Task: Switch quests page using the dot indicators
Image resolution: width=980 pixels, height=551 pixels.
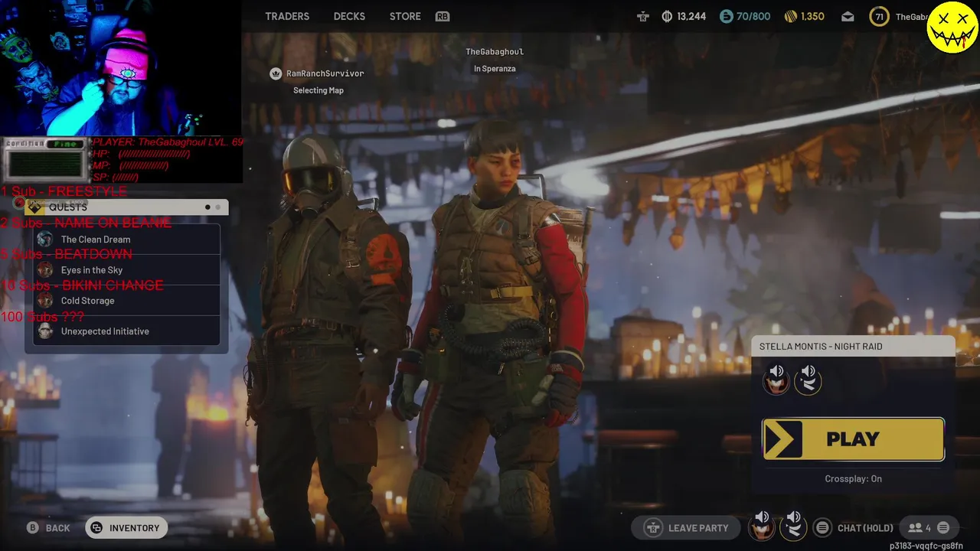Action: tap(212, 207)
